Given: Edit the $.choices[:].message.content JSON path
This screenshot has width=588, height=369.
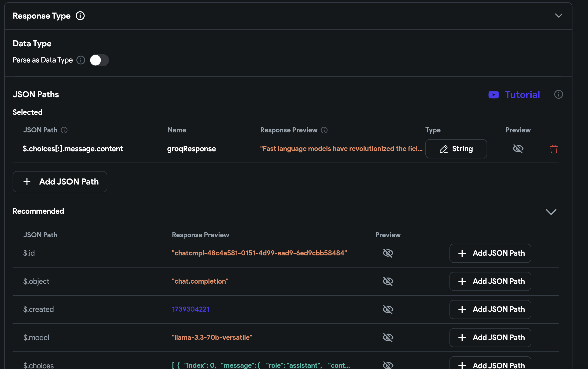Looking at the screenshot, I should pos(73,149).
